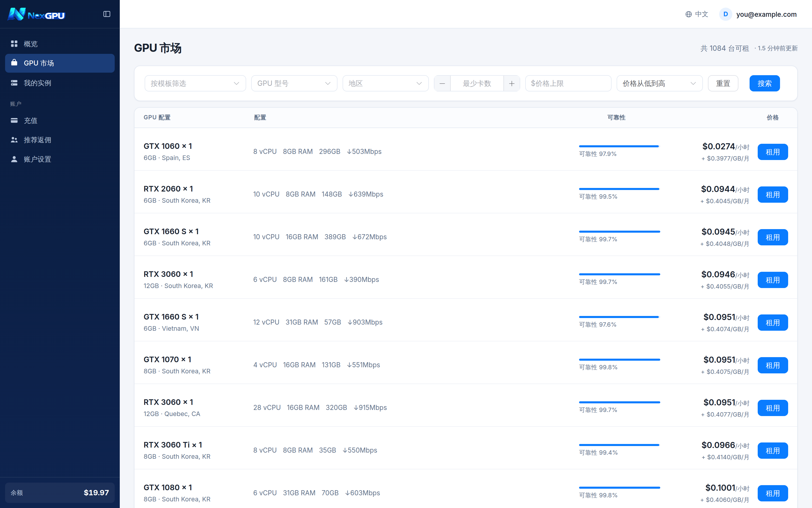Image resolution: width=812 pixels, height=508 pixels.
Task: Rent the GTX 1070 instance
Action: 773,365
